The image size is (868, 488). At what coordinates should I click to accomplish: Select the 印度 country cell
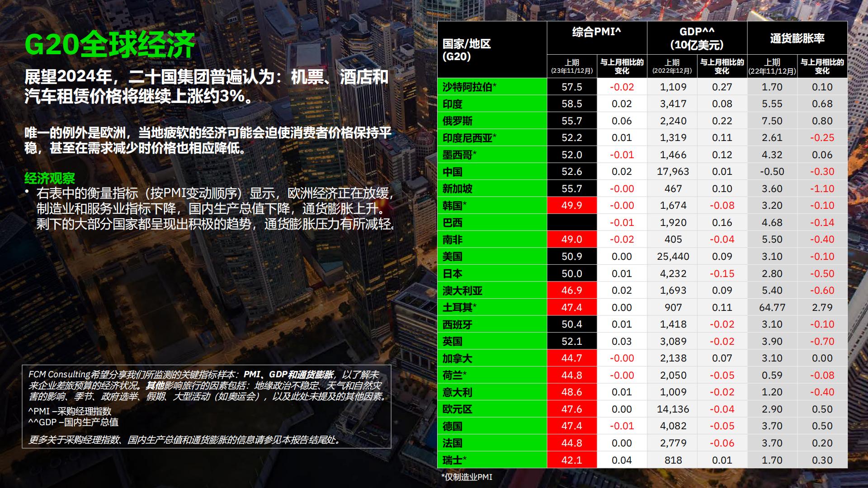click(492, 104)
